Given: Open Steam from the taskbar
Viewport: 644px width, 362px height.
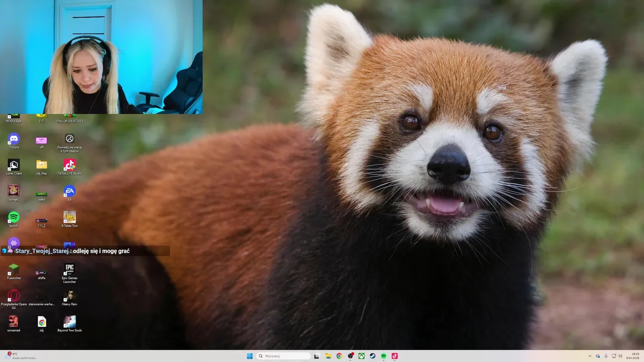Looking at the screenshot, I should pyautogui.click(x=372, y=356).
